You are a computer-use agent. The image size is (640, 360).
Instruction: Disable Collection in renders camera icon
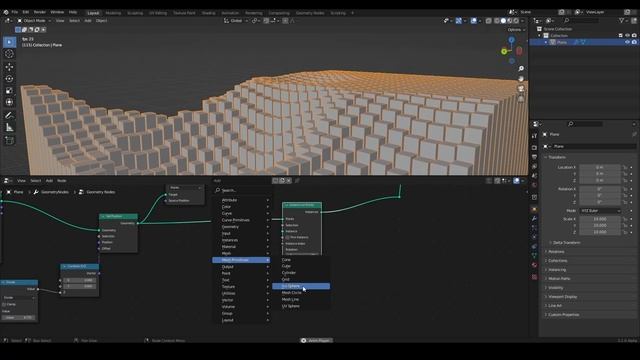click(634, 36)
